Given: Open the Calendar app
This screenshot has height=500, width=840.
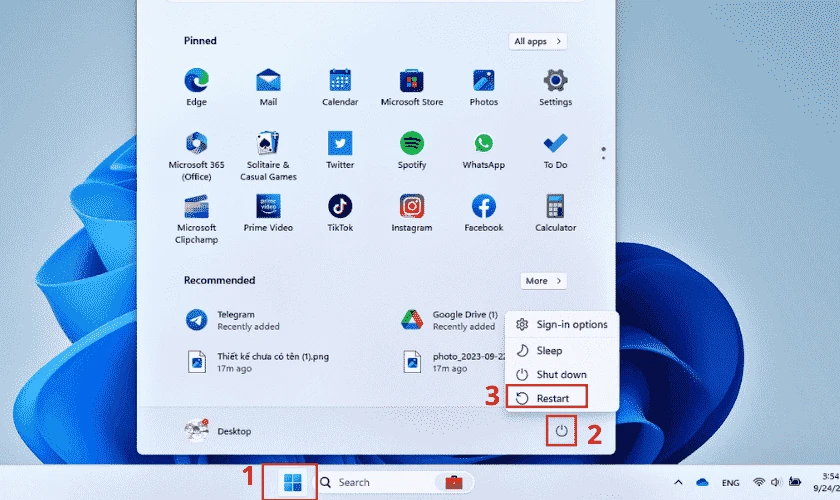Looking at the screenshot, I should [x=340, y=87].
